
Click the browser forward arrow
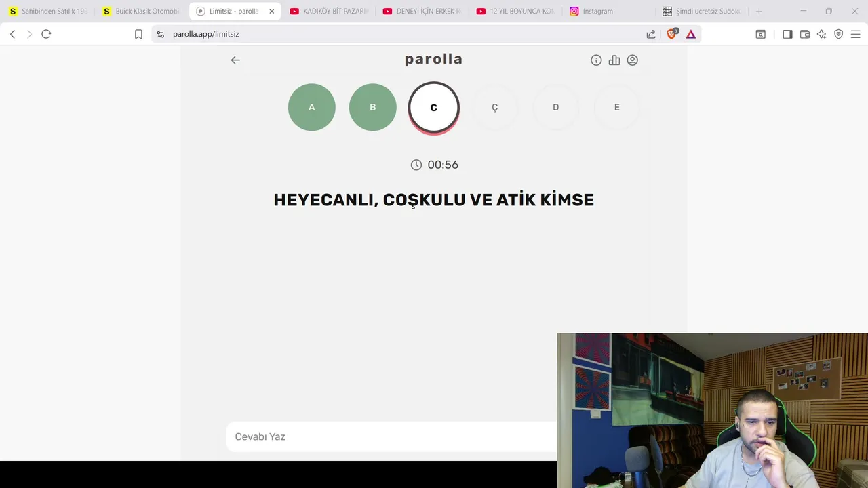[x=29, y=34]
